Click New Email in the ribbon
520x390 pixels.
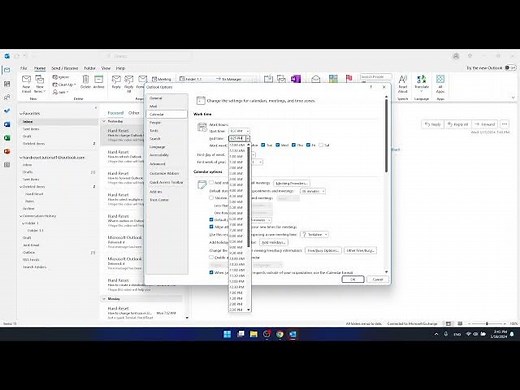point(26,84)
